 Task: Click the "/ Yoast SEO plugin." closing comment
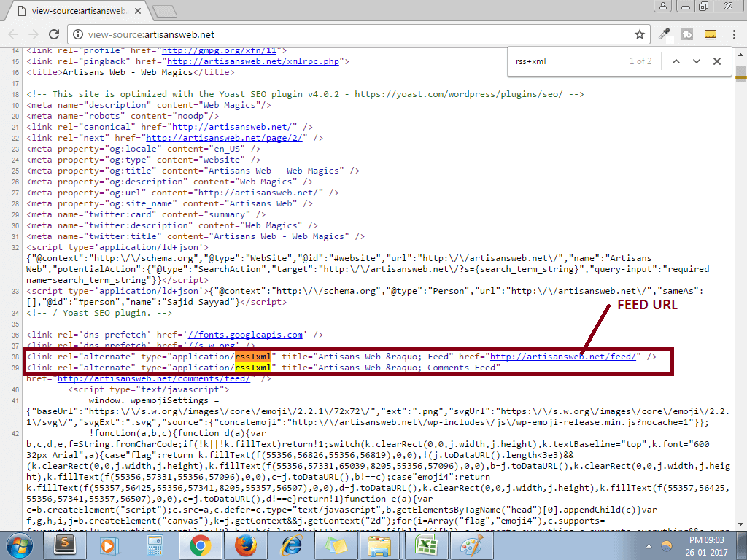point(99,314)
